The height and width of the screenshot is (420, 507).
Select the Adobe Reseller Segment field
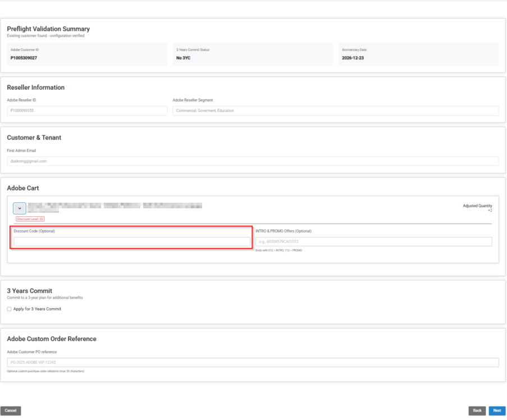[335, 111]
